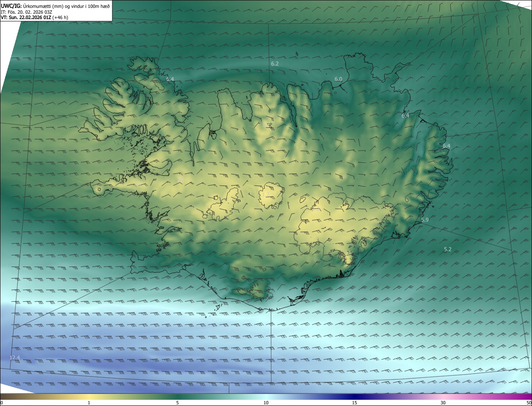532x406 pixels.
Task: Select the 'IT: Fös. 20. 02. 2026 03Z' line
Action: click(27, 12)
